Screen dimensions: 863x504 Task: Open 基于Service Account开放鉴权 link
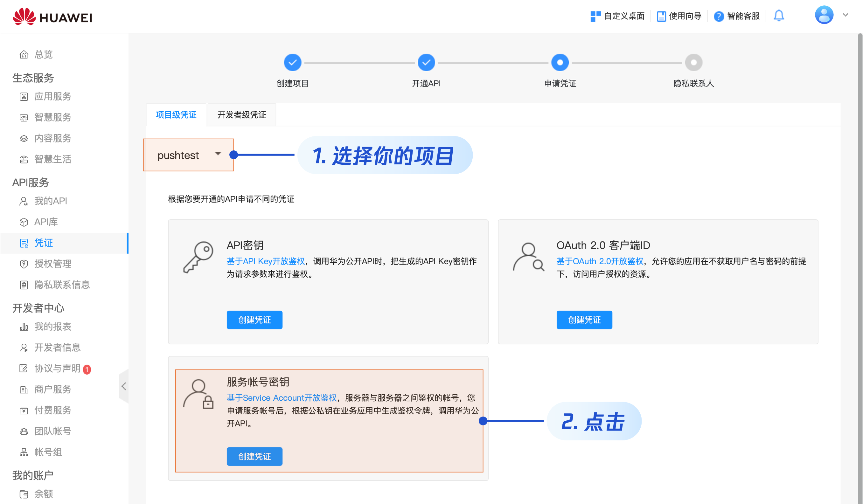coord(282,398)
